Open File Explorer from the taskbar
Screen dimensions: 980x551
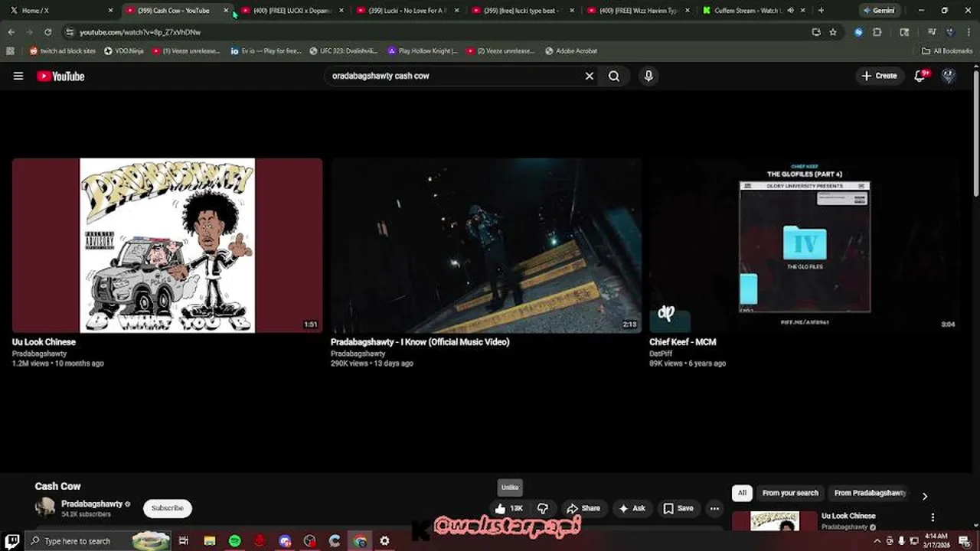(x=210, y=541)
